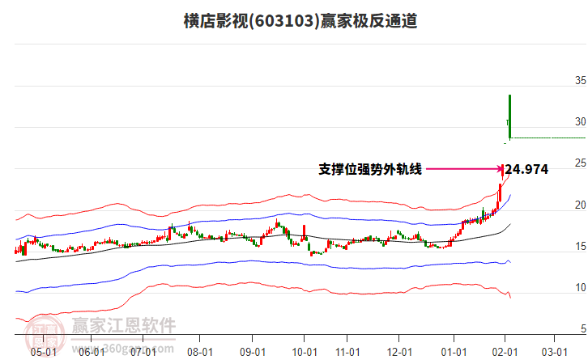Select the 30 price axis label
The height and width of the screenshot is (364, 588).
(x=580, y=121)
